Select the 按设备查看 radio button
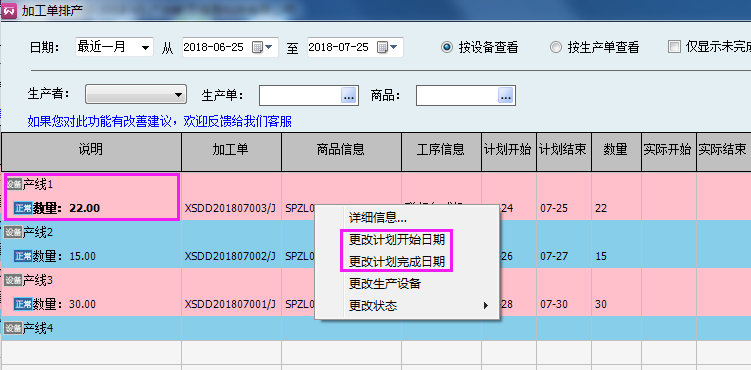Viewport: 751px width, 370px height. tap(447, 47)
